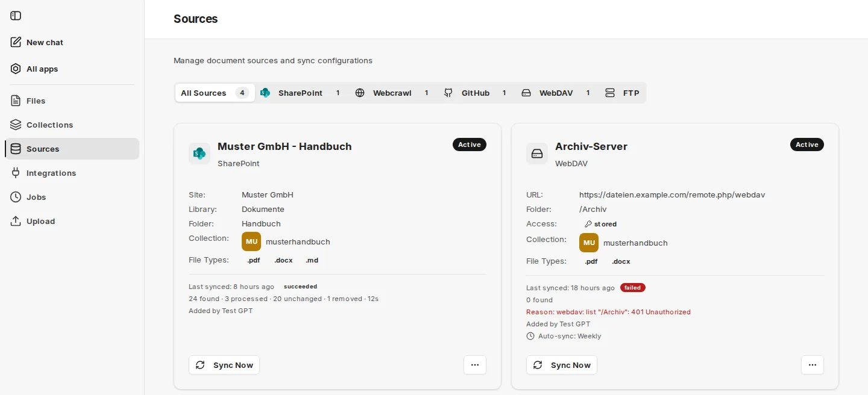Screen dimensions: 868x395
Task: Click drive icon on Archiv-Server card
Action: 537,154
